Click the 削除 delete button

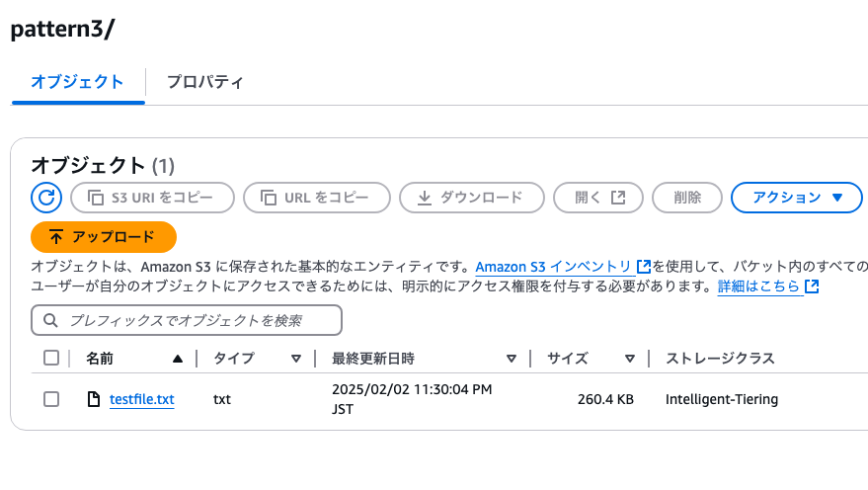pos(687,198)
